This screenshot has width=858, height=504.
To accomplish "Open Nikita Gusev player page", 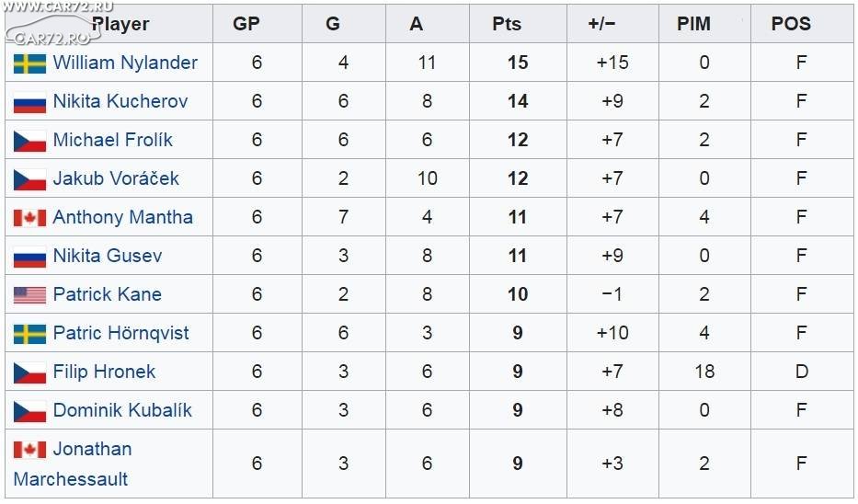I will click(x=108, y=256).
